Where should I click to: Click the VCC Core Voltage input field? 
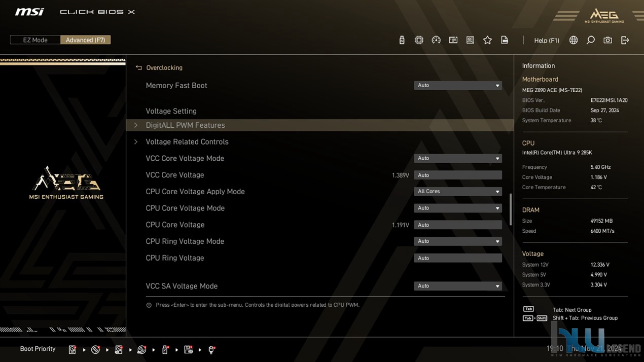point(458,175)
